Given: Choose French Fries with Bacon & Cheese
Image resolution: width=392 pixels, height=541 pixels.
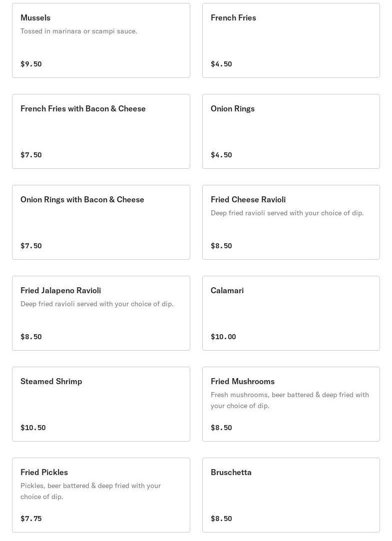Looking at the screenshot, I should [x=101, y=131].
